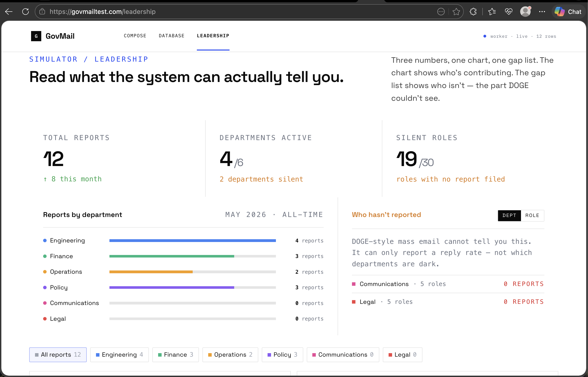588x377 pixels.
Task: Open the user profile avatar
Action: [x=525, y=12]
